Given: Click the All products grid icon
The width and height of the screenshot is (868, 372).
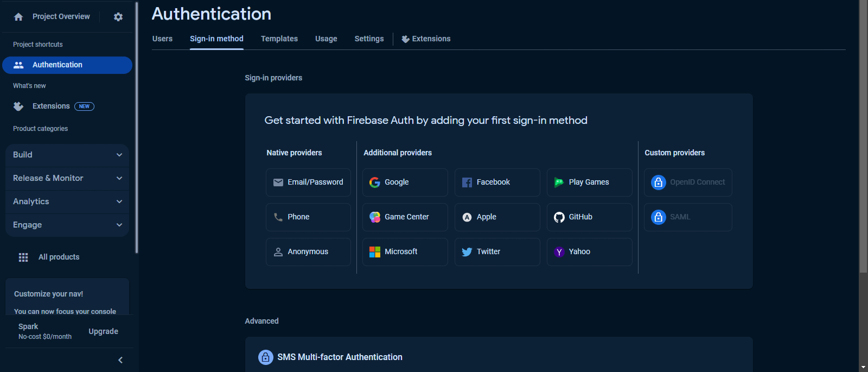Looking at the screenshot, I should point(23,257).
